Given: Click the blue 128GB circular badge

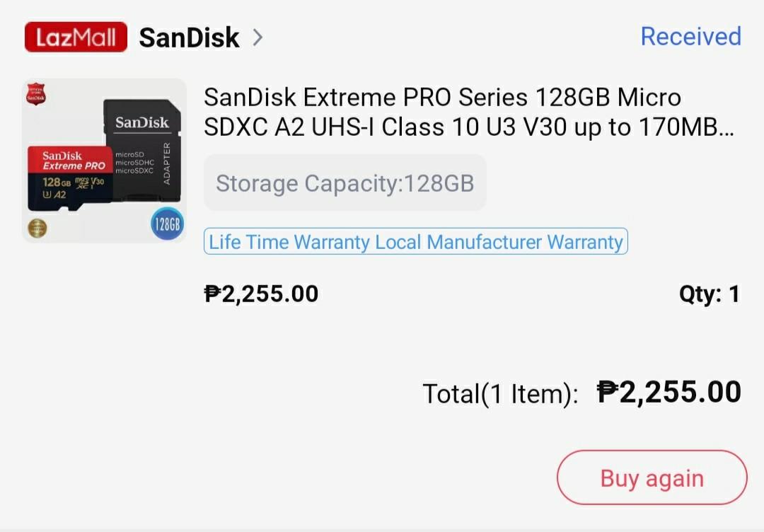Looking at the screenshot, I should tap(167, 224).
